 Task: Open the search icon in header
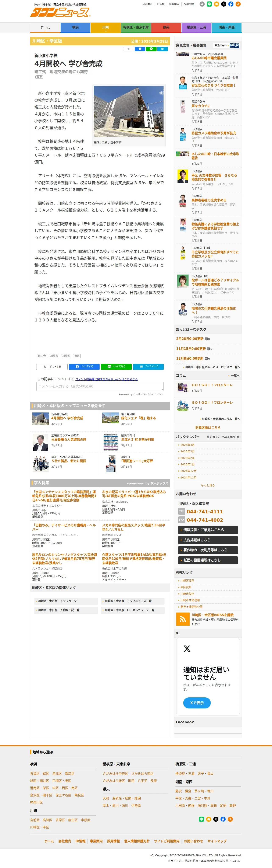pyautogui.click(x=202, y=4)
